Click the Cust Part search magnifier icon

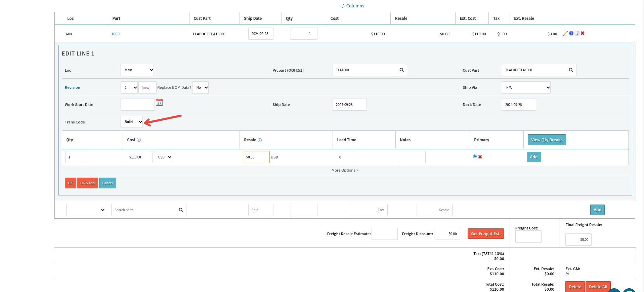(571, 70)
